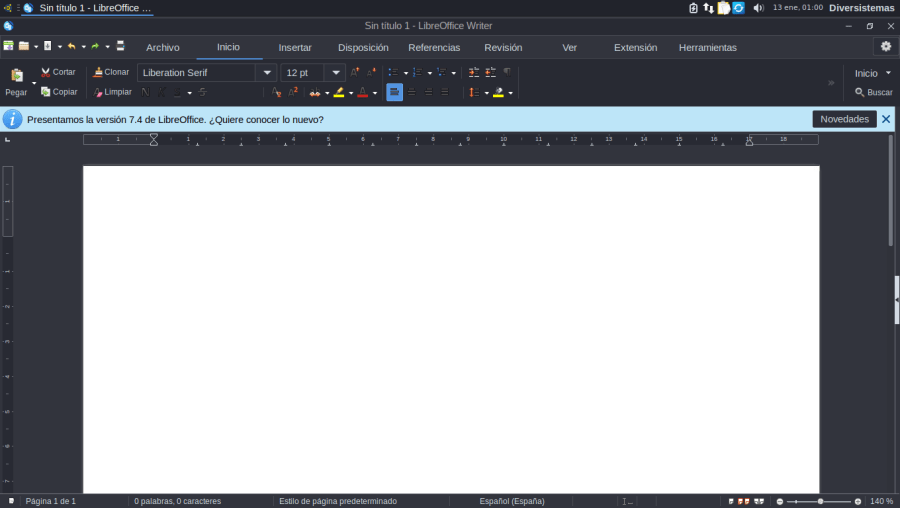
Task: Toggle left text alignment button
Action: pos(394,92)
